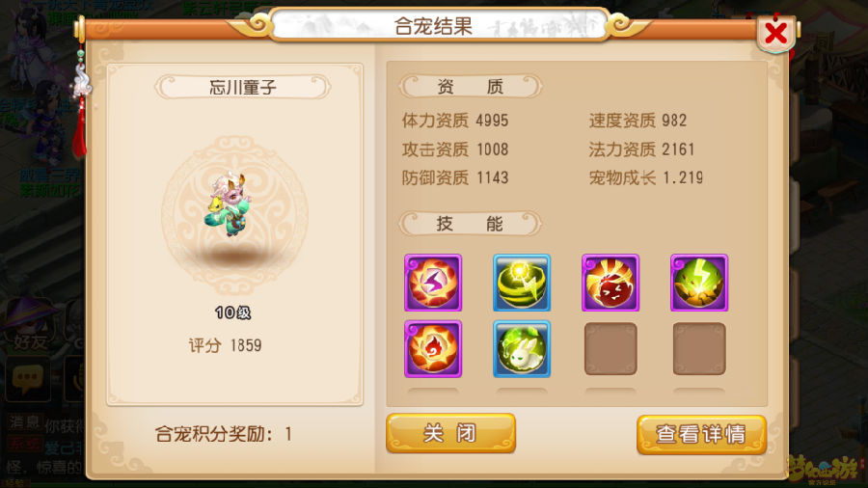Viewport: 868px width, 488px height.
Task: Open the chat bubble icon at bottom left
Action: [28, 379]
